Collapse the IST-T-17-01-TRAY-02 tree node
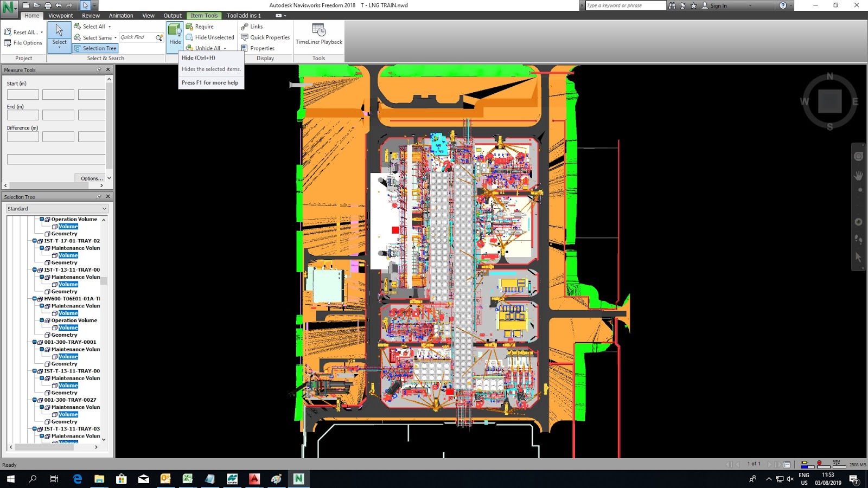 point(35,241)
